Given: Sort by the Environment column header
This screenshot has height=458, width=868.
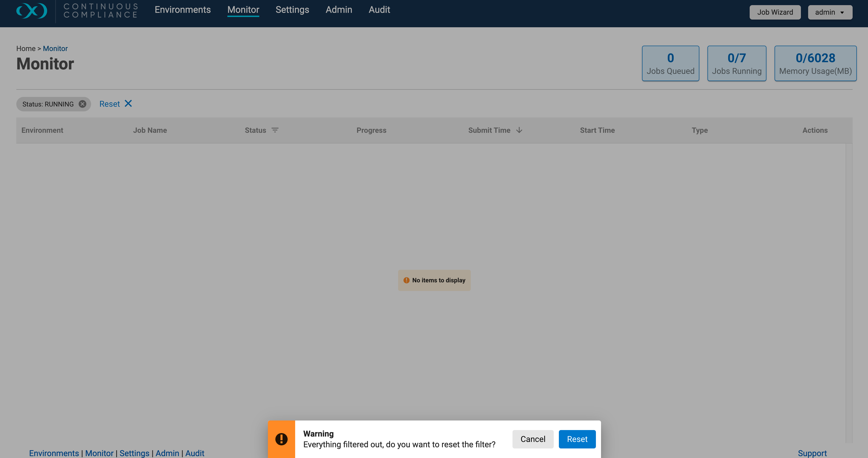Looking at the screenshot, I should (42, 130).
